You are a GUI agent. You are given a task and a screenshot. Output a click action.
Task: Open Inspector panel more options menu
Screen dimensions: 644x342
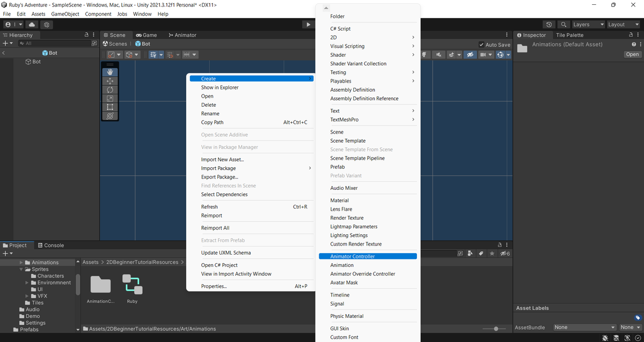click(x=638, y=35)
